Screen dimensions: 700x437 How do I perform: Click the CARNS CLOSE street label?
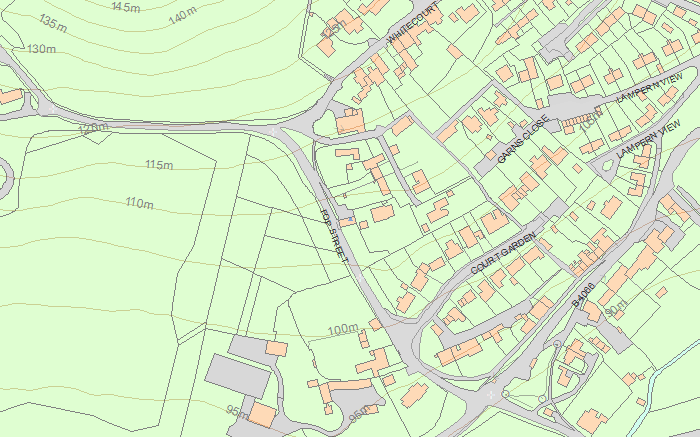point(522,140)
